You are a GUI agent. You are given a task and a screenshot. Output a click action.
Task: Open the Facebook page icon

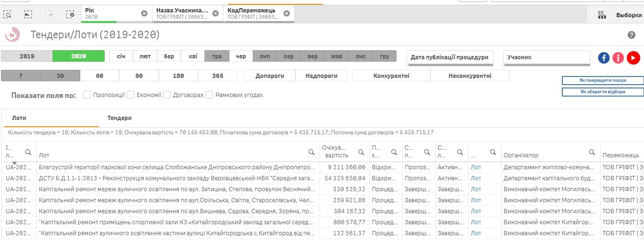[604, 57]
